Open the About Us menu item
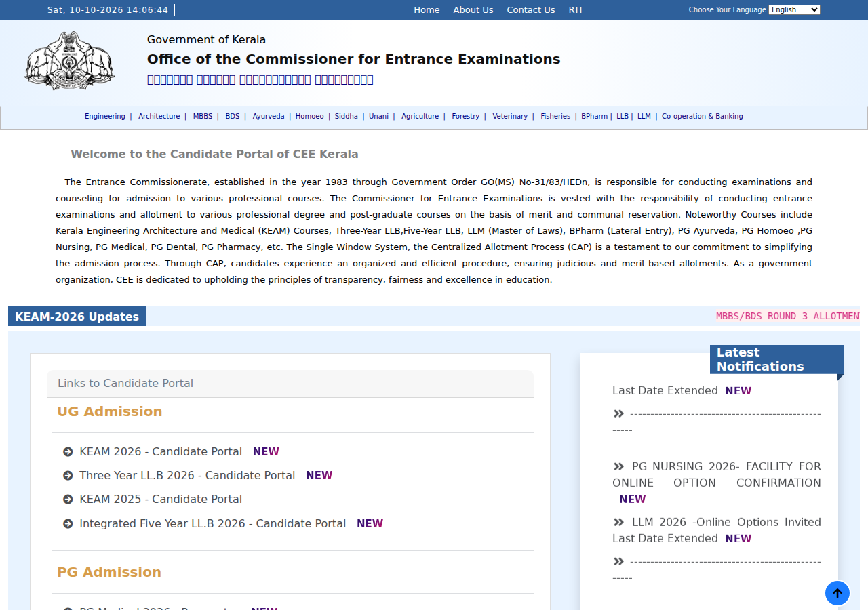868x610 pixels. click(473, 9)
